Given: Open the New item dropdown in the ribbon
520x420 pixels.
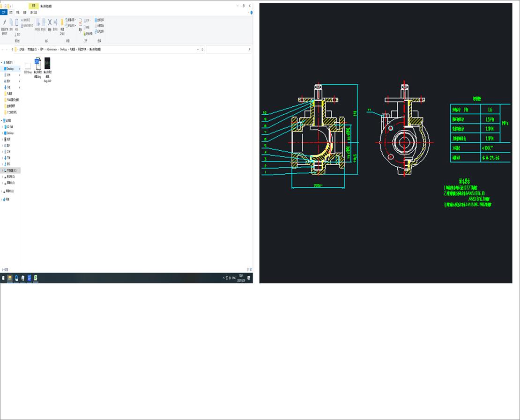Looking at the screenshot, I should (71, 20).
